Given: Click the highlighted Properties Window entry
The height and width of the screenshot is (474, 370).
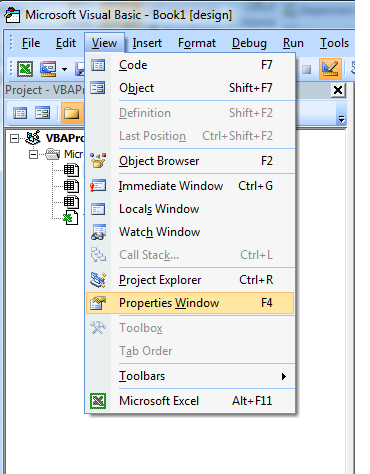Looking at the screenshot, I should click(x=190, y=303).
